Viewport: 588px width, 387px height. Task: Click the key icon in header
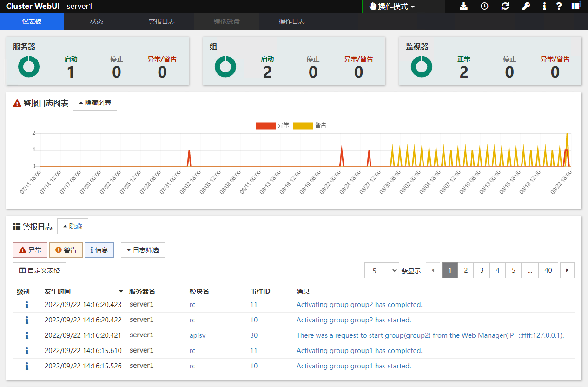pos(526,6)
